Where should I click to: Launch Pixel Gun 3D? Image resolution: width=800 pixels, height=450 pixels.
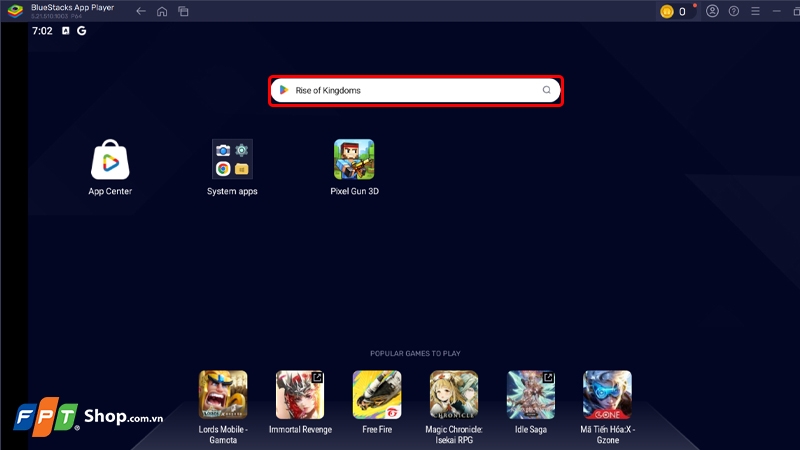pyautogui.click(x=354, y=159)
